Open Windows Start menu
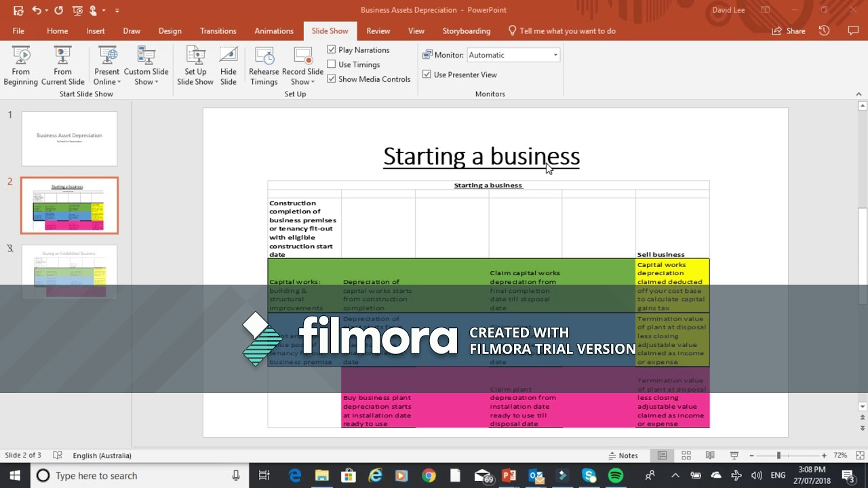This screenshot has width=868, height=488. tap(15, 476)
